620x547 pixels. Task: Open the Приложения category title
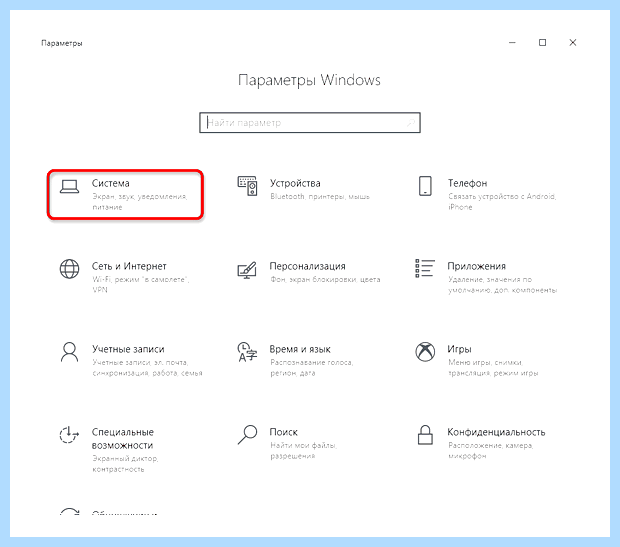[x=476, y=266]
